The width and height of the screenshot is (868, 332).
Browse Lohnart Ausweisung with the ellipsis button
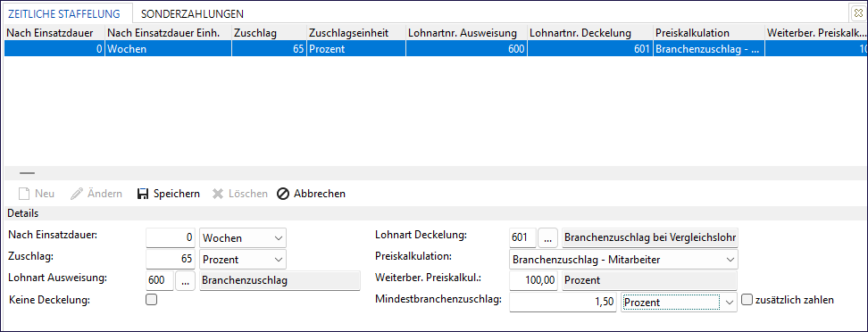(185, 281)
